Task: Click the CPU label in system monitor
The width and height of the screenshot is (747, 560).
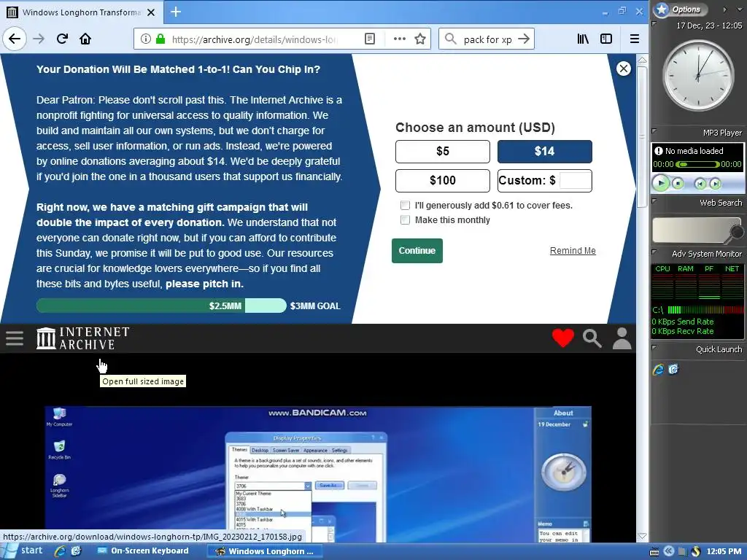Action: [x=662, y=268]
